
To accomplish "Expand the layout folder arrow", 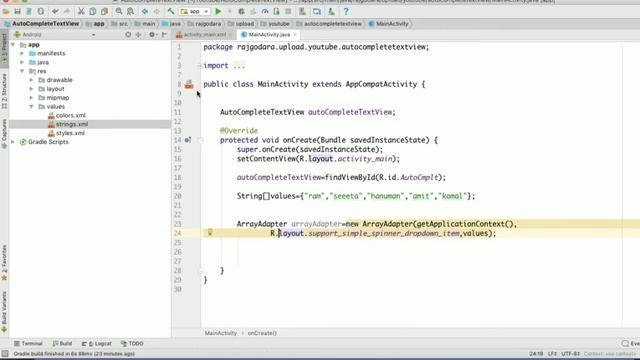I will click(31, 89).
